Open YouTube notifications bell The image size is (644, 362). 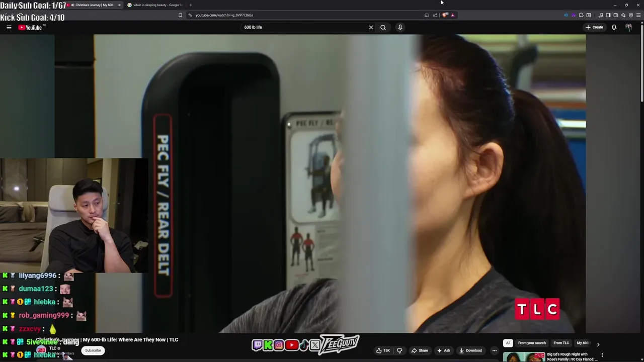(x=614, y=28)
